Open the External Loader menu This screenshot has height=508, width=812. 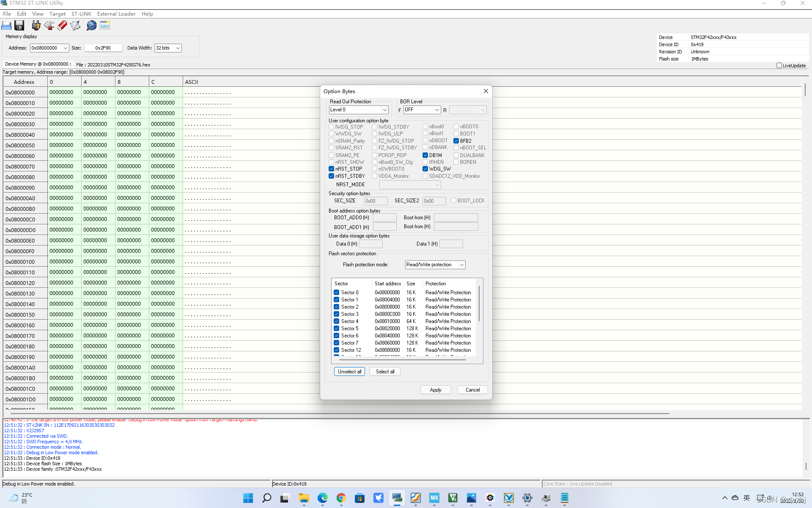point(116,14)
